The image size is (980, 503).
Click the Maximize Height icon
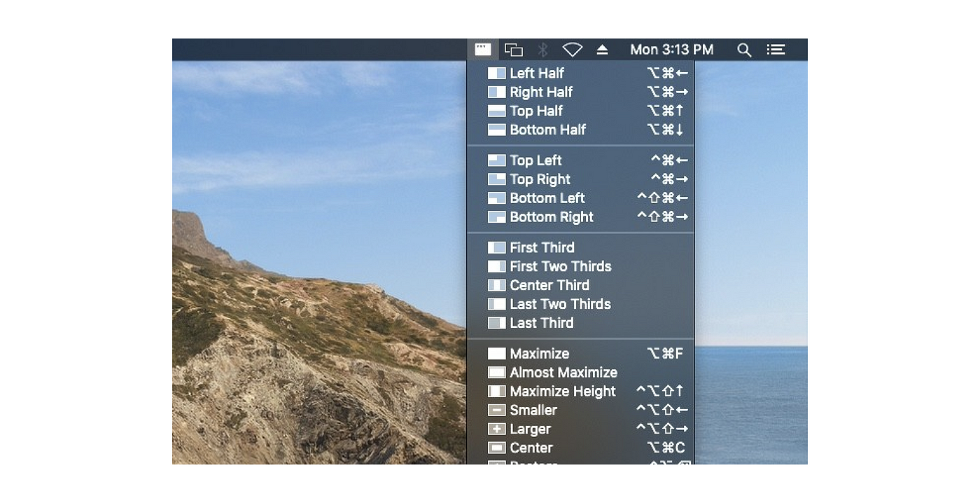(x=496, y=392)
